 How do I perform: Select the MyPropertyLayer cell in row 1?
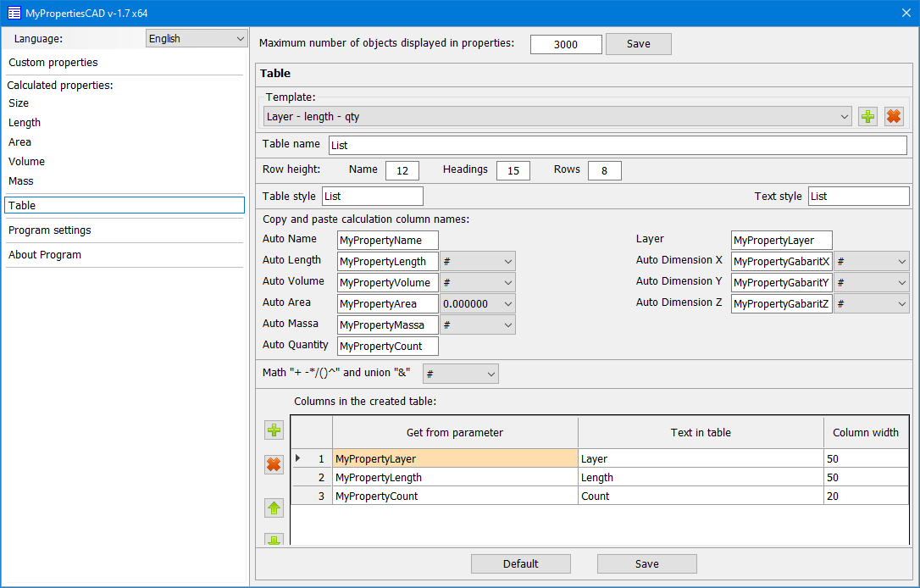pyautogui.click(x=455, y=459)
